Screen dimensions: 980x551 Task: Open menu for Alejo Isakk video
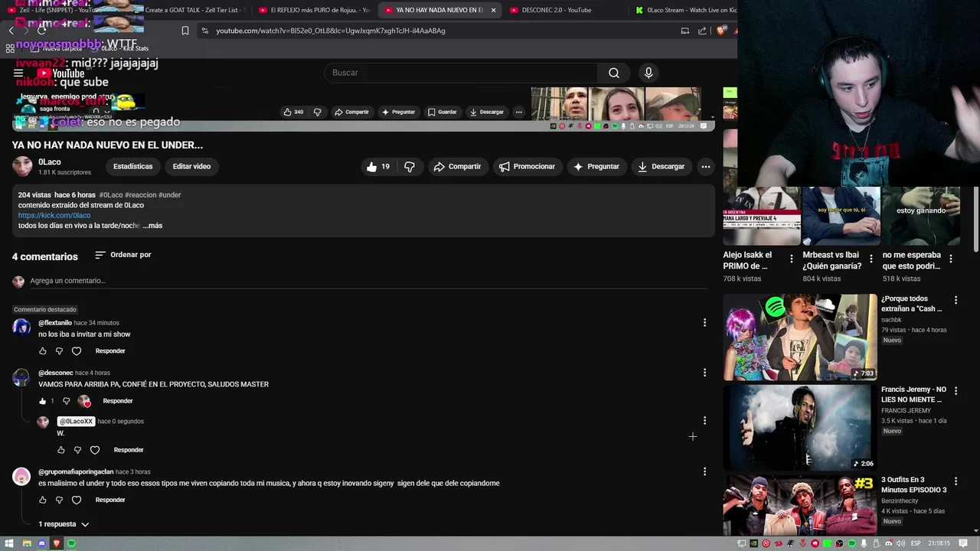[x=792, y=259]
